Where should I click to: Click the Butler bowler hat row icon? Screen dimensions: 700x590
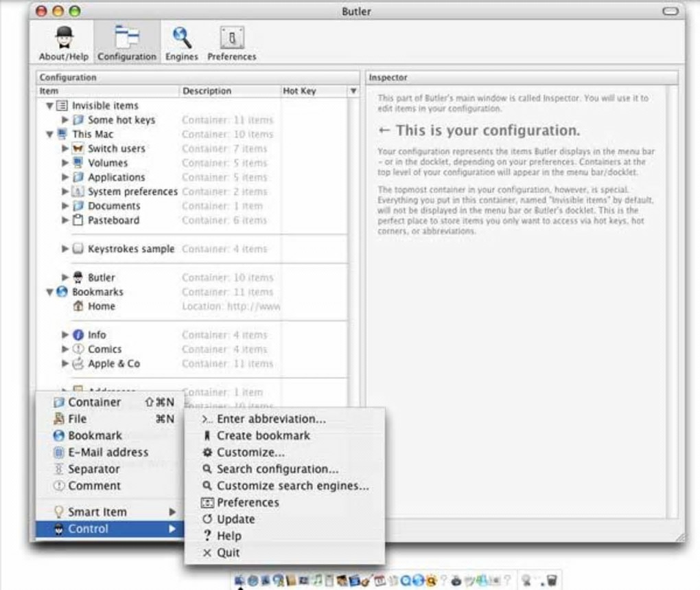78,277
